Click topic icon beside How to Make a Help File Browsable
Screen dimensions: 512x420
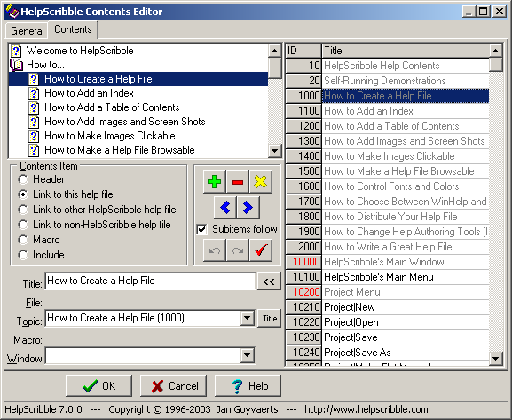point(34,150)
